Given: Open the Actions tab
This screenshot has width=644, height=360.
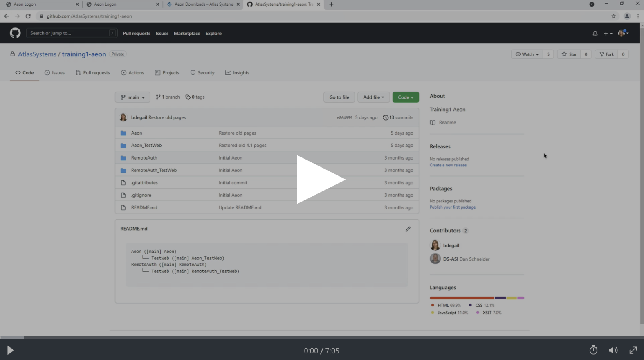Looking at the screenshot, I should pos(132,73).
